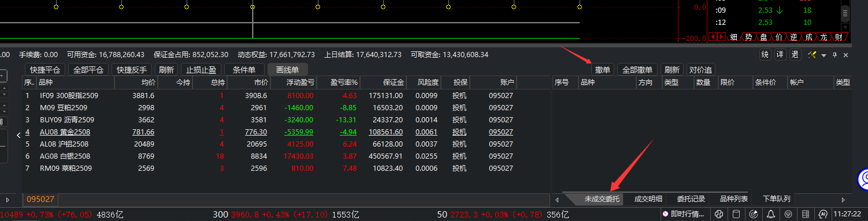Open the 止损止盈 stop loss button

[201, 69]
